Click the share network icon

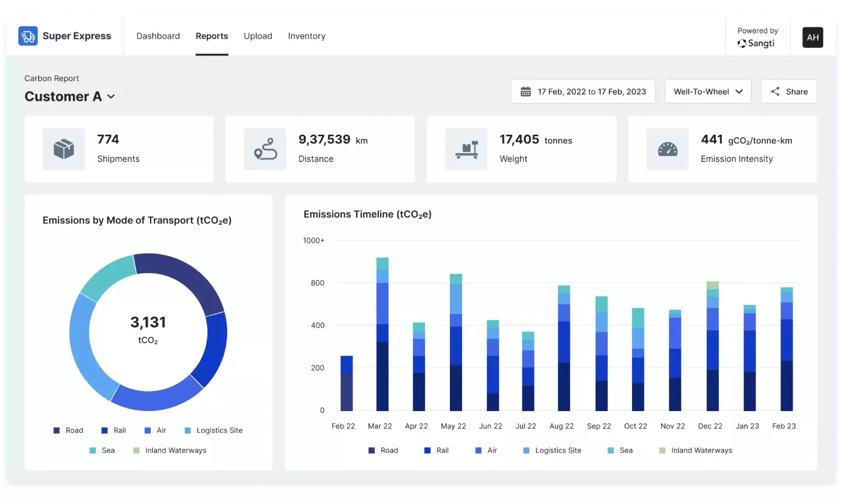pyautogui.click(x=776, y=91)
